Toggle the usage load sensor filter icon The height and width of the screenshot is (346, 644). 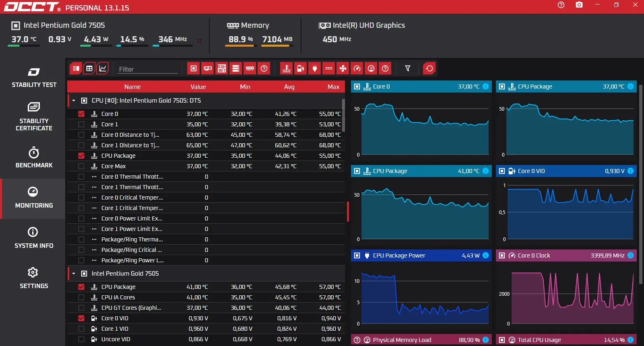[x=371, y=68]
